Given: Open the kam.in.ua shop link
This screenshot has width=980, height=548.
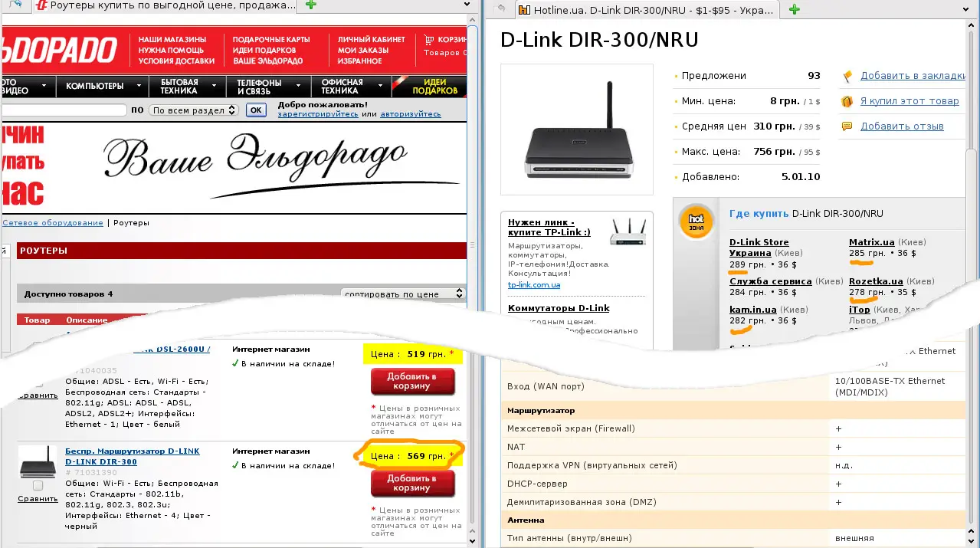Looking at the screenshot, I should (752, 310).
